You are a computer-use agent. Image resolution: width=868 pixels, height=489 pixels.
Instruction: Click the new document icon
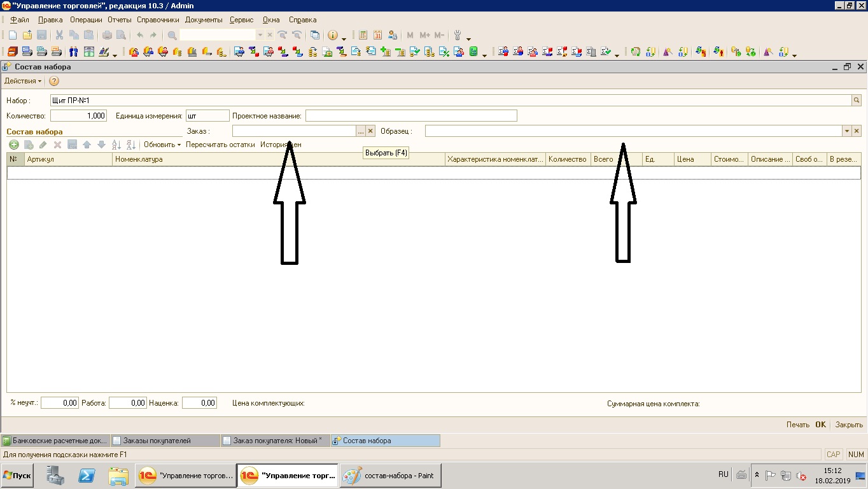(x=13, y=35)
